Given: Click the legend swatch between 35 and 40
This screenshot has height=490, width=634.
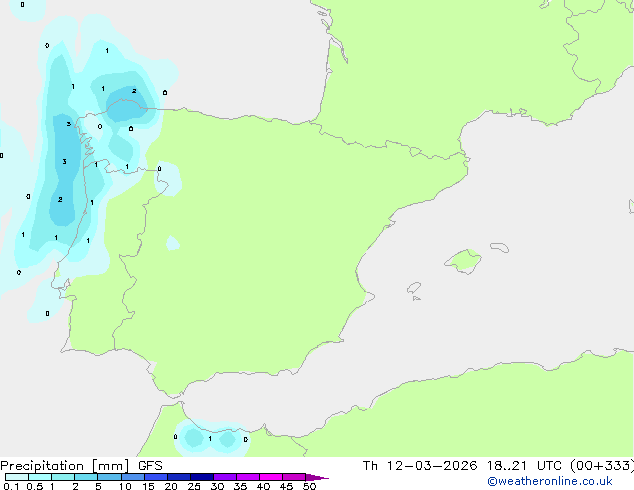Looking at the screenshot, I should [x=247, y=477].
